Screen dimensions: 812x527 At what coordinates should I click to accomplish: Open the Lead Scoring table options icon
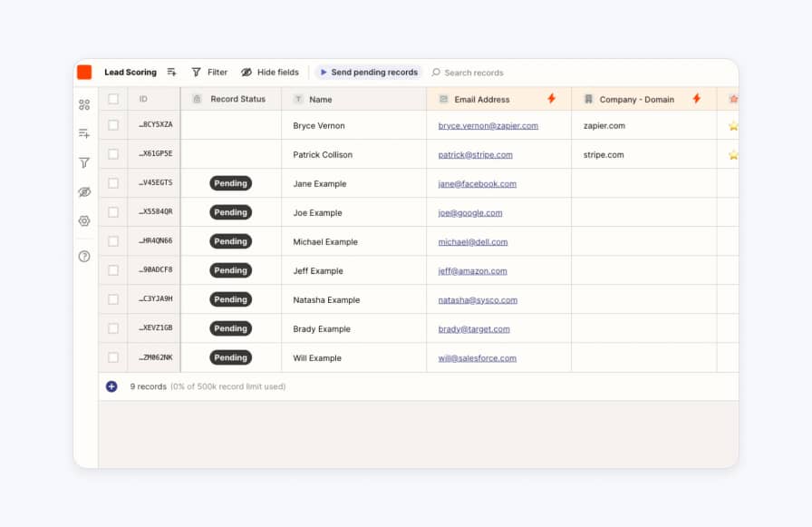point(172,73)
